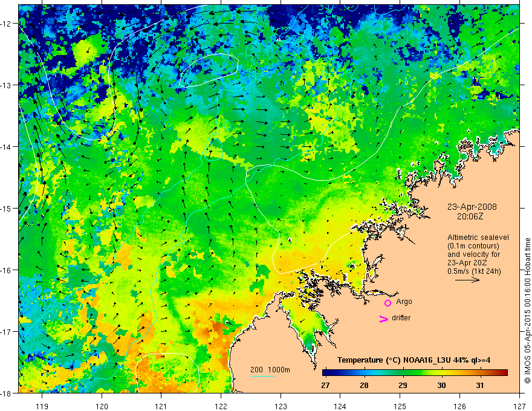The width and height of the screenshot is (532, 411).
Task: Click the '28' color bar tick label
Action: coord(364,385)
